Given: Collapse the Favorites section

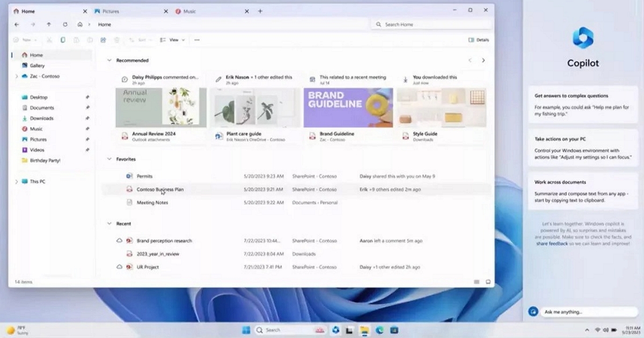Looking at the screenshot, I should 109,159.
